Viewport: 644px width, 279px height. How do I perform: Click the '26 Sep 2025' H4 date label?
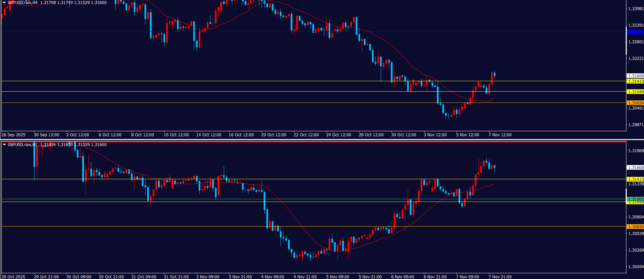[14, 135]
